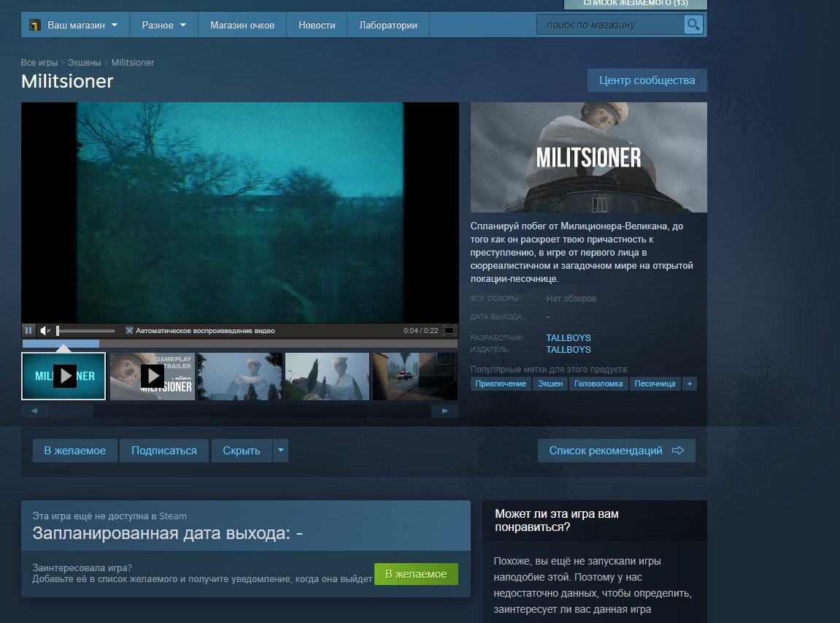
Task: Click top В желаемое button
Action: pos(75,451)
